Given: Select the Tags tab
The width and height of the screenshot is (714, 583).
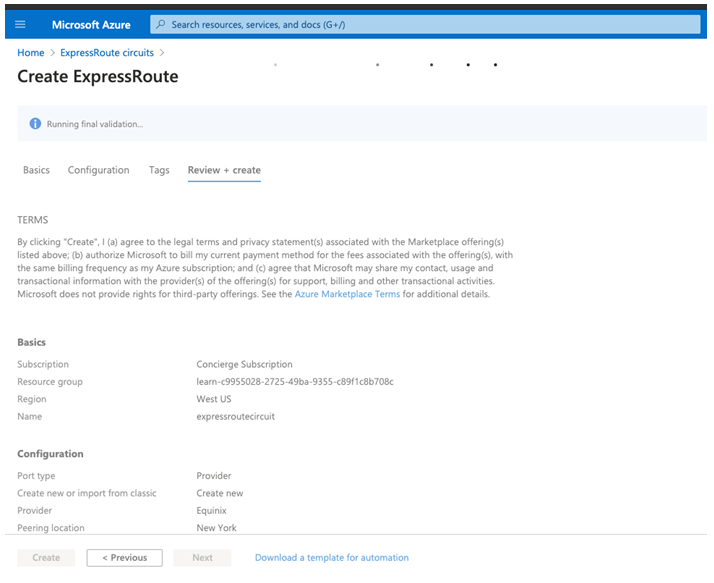Looking at the screenshot, I should pyautogui.click(x=159, y=170).
